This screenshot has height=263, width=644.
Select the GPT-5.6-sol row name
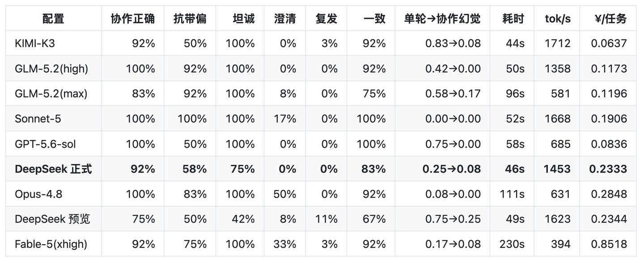(43, 144)
